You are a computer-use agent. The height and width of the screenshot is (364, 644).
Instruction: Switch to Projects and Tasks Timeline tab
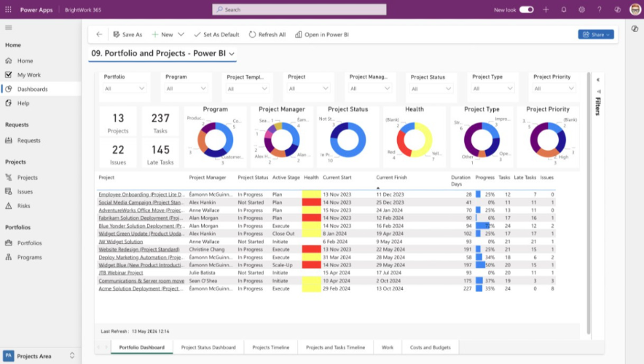click(x=335, y=347)
